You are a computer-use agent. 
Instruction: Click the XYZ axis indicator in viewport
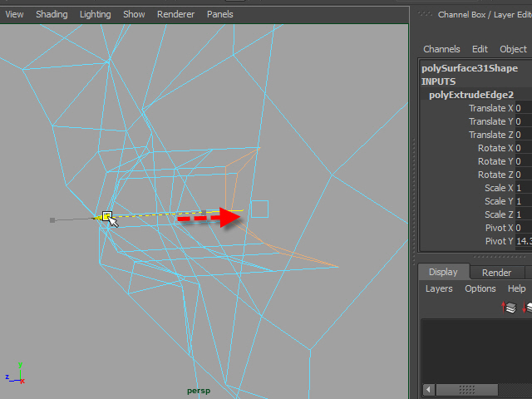pos(15,373)
